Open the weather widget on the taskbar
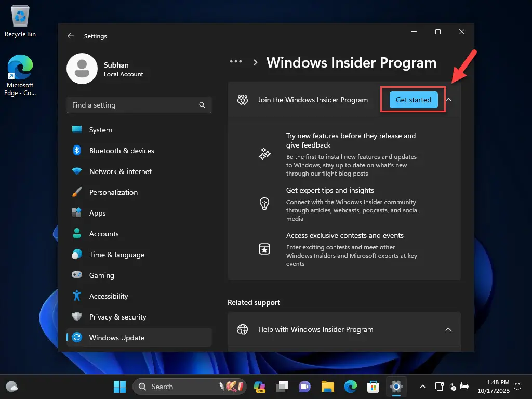This screenshot has height=399, width=532. click(12, 387)
